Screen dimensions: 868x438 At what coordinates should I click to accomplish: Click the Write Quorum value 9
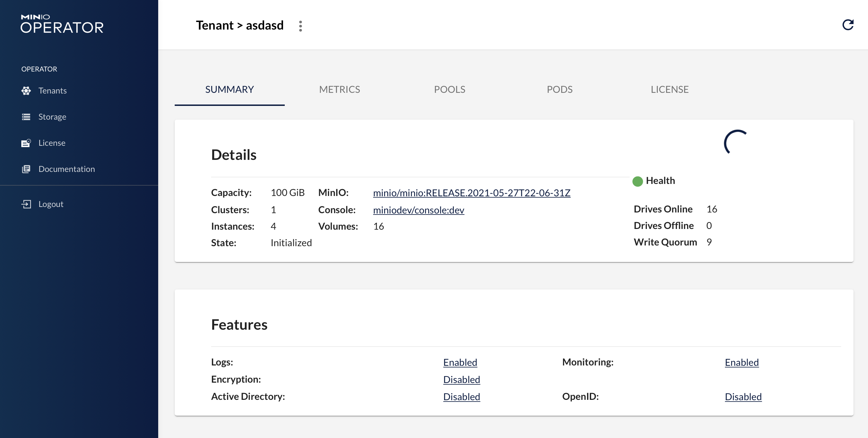click(709, 242)
